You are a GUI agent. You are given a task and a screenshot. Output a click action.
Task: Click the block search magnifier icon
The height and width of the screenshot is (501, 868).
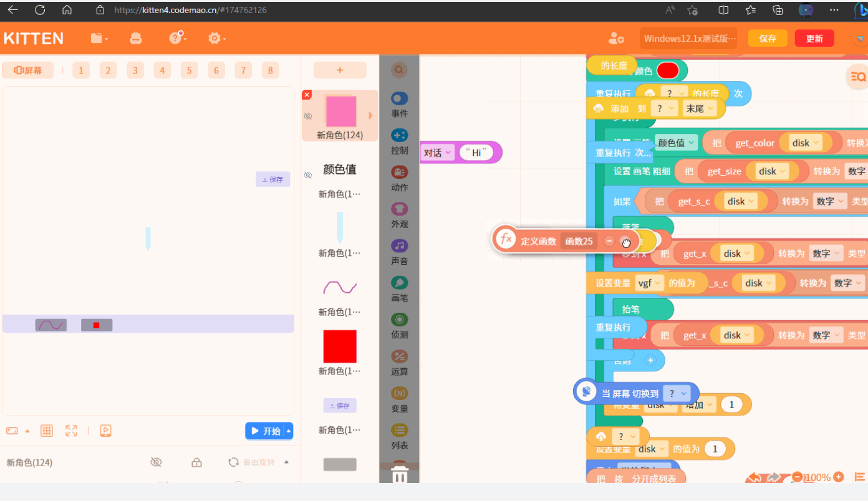(399, 70)
